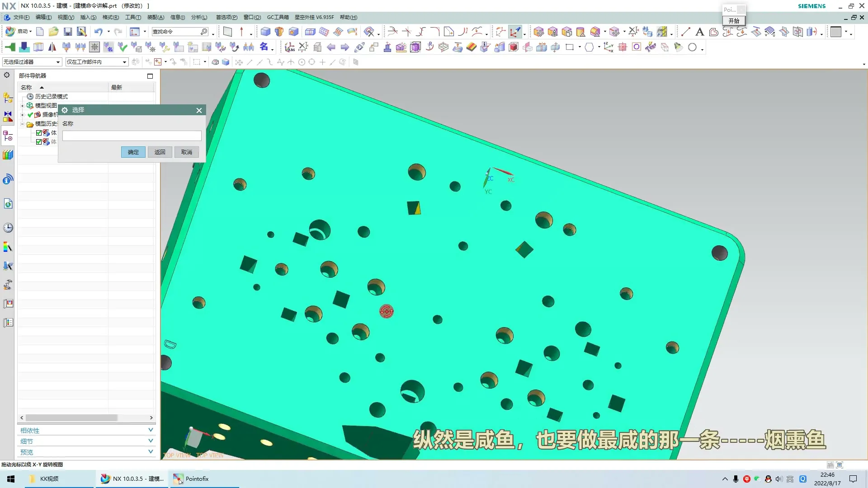Click the circle curve tool icon

(692, 47)
